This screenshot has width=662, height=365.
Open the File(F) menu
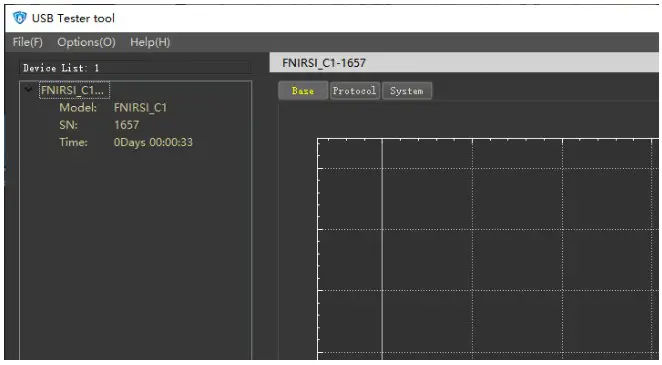click(x=27, y=42)
